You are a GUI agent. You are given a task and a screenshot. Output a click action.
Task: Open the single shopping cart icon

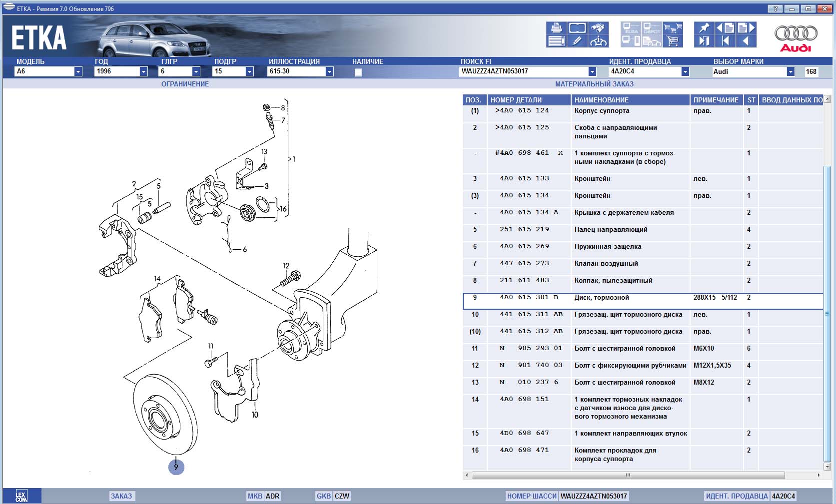coord(673,41)
